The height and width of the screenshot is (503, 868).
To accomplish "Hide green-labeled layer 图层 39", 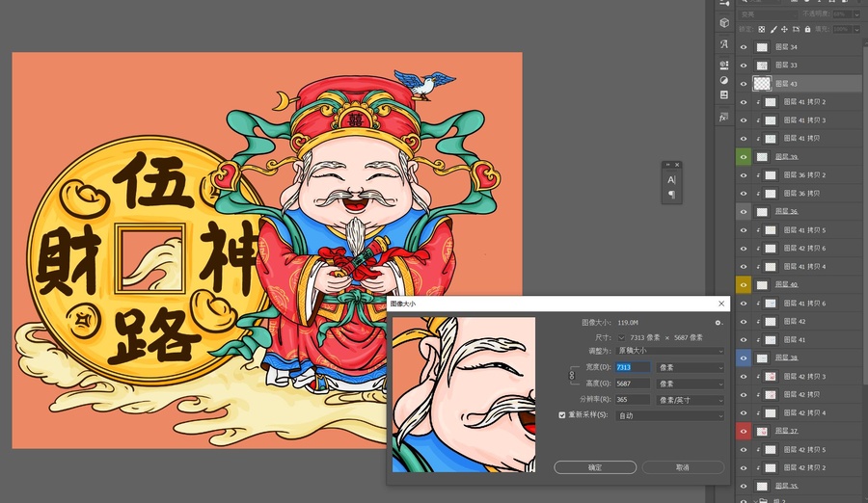I will (744, 157).
